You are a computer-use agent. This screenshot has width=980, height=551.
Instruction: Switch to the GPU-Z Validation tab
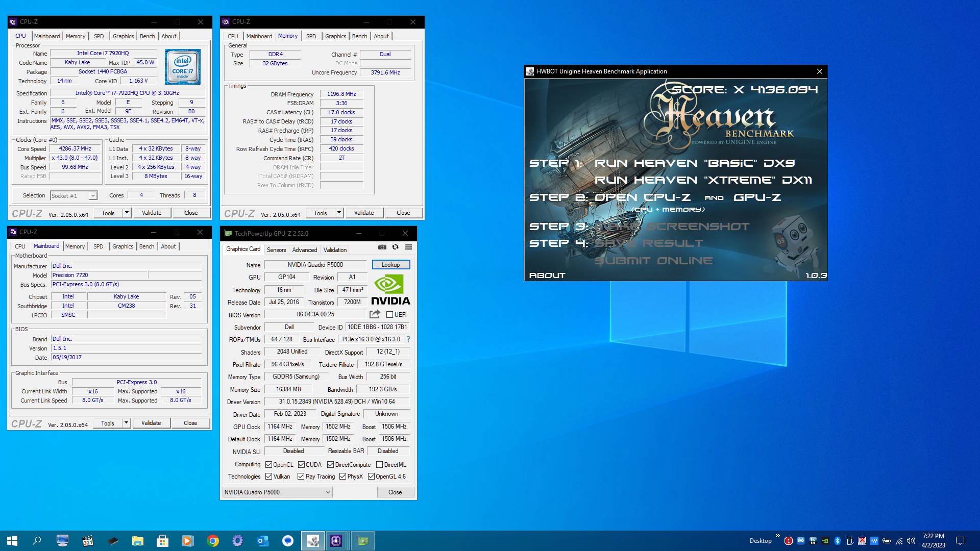tap(335, 250)
